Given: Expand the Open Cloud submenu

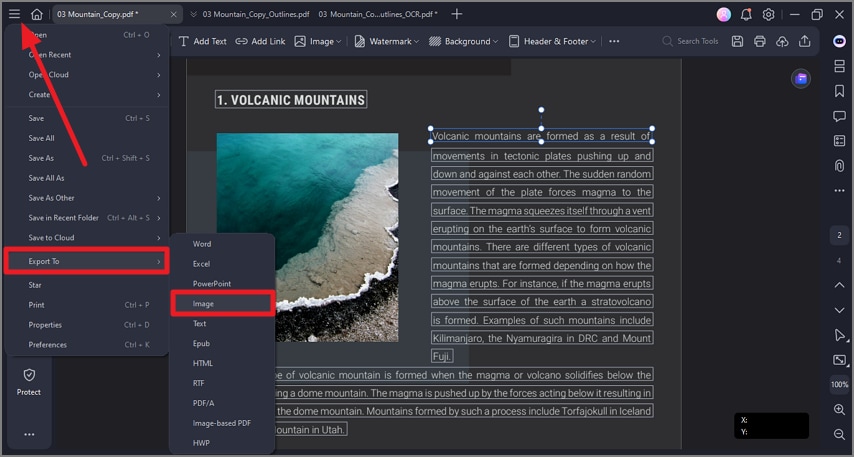Looking at the screenshot, I should [x=87, y=75].
